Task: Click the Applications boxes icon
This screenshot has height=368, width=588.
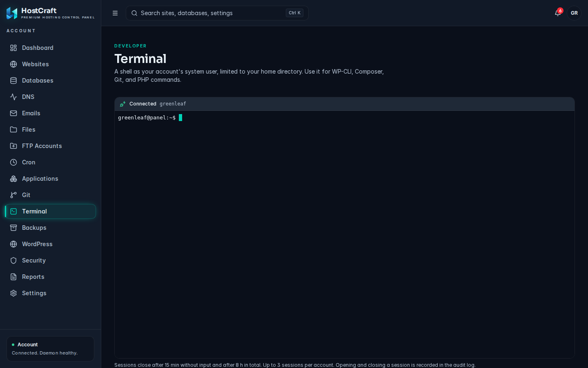Action: [x=13, y=179]
